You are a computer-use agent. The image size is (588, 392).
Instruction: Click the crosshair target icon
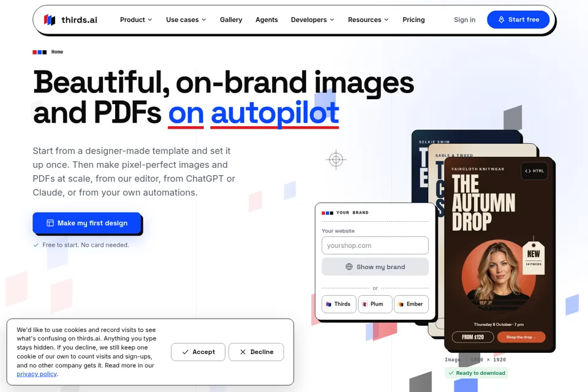click(x=336, y=160)
